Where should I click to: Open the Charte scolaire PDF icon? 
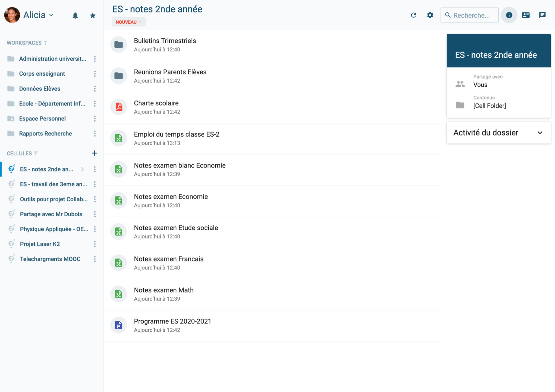(x=119, y=107)
